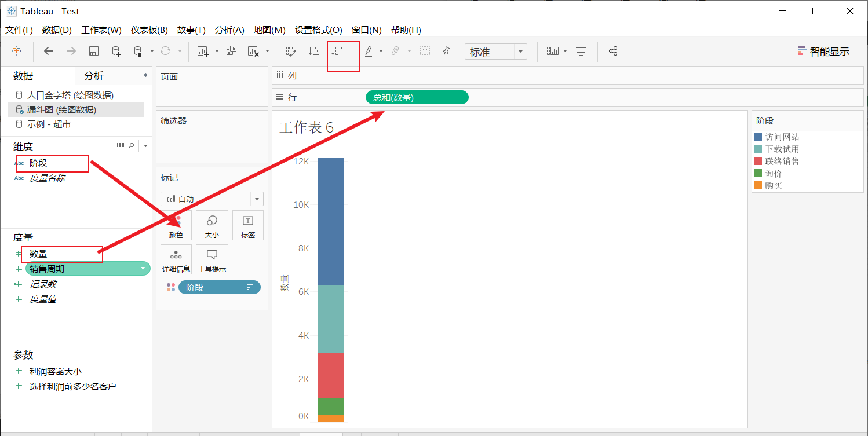Select the 人口金字塔 (绘图数据) data source
Image resolution: width=868 pixels, height=436 pixels.
[70, 95]
